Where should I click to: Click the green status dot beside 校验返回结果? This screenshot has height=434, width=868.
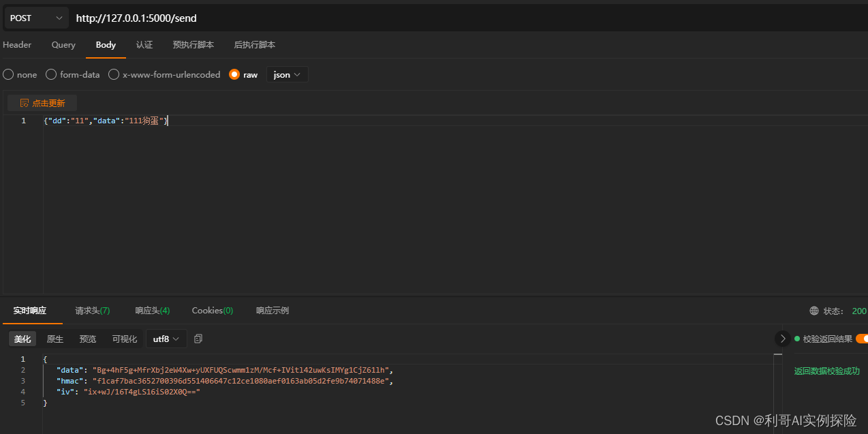tap(797, 339)
